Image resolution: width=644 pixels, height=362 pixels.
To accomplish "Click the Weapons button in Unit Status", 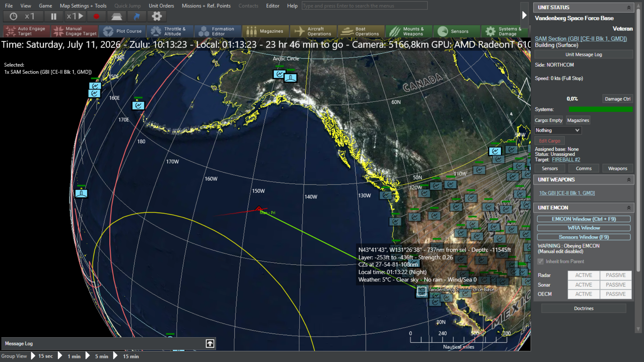I will (x=618, y=169).
